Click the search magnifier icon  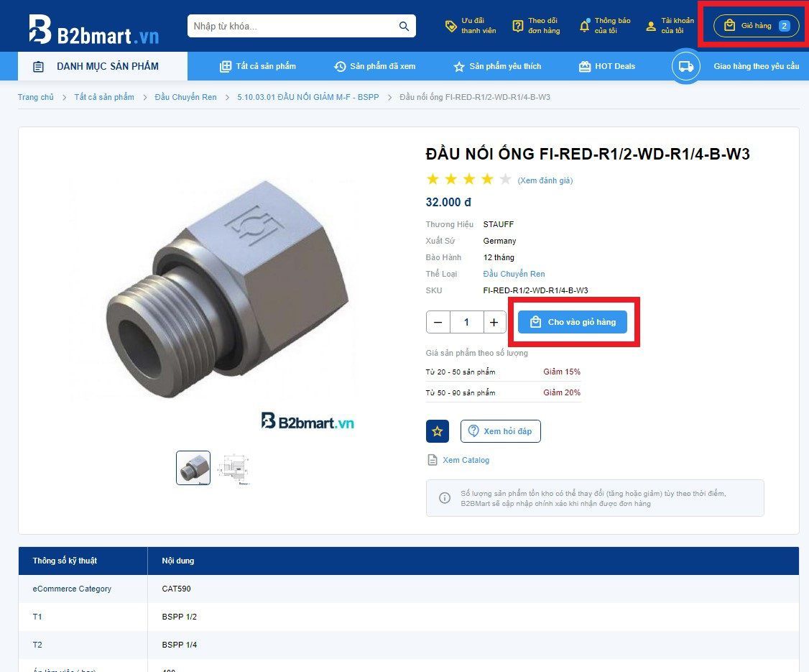404,27
